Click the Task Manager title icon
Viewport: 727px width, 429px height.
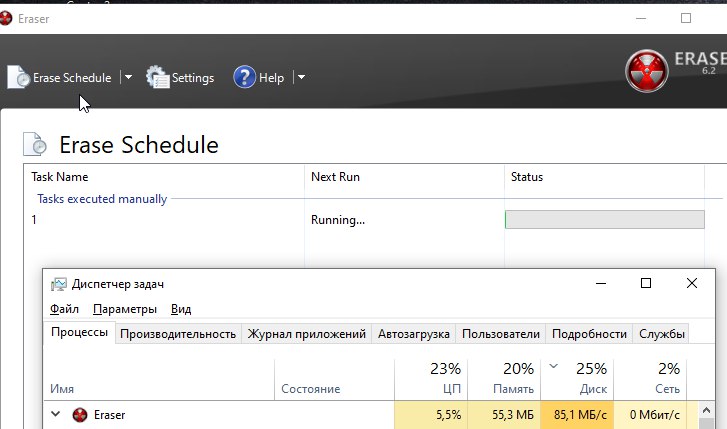[x=59, y=284]
